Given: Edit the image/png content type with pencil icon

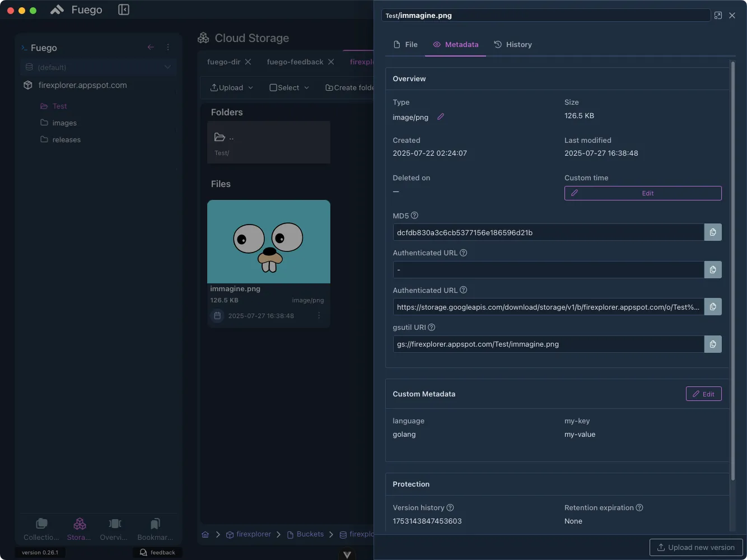Looking at the screenshot, I should (x=441, y=116).
